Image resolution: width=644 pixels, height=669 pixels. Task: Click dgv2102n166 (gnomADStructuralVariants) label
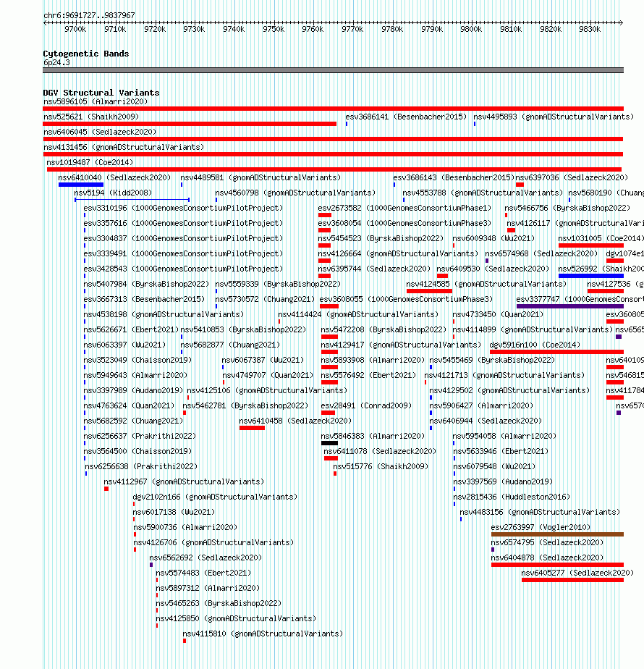pyautogui.click(x=215, y=497)
